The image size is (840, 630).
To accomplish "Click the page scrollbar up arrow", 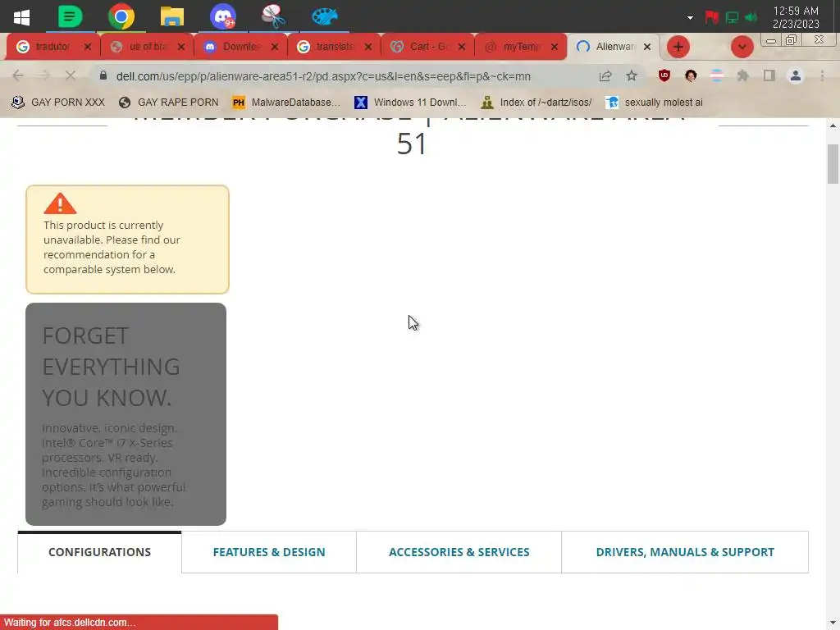I will [x=833, y=126].
